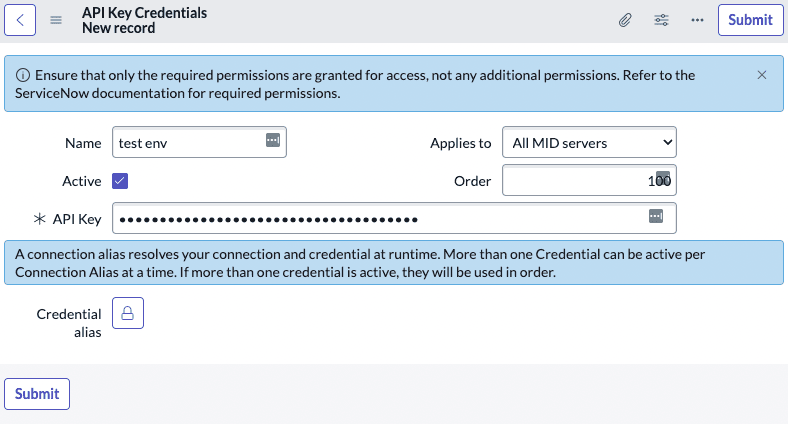788x424 pixels.
Task: Open the form context hamburger menu
Action: (x=56, y=20)
